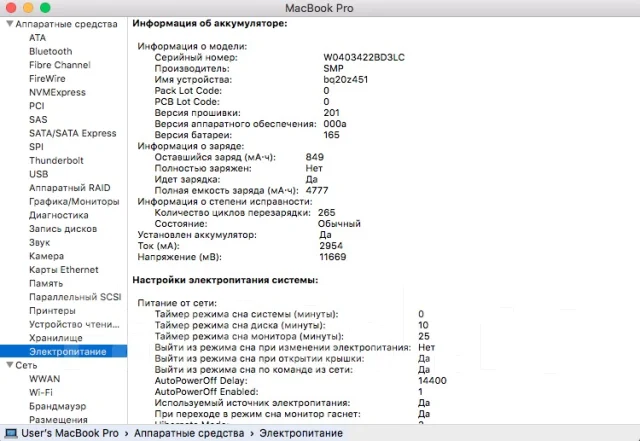Viewport: 640px width, 441px height.
Task: Open Устройство чтени… section
Action: coord(74,324)
